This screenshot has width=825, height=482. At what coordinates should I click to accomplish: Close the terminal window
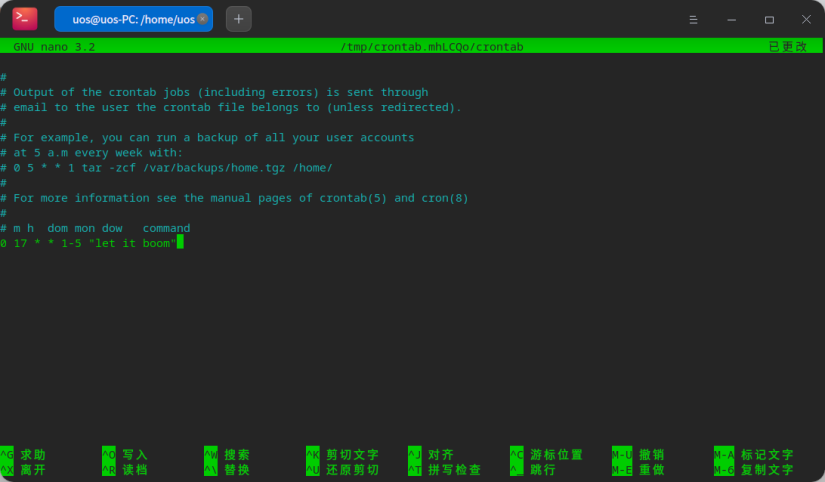tap(805, 19)
